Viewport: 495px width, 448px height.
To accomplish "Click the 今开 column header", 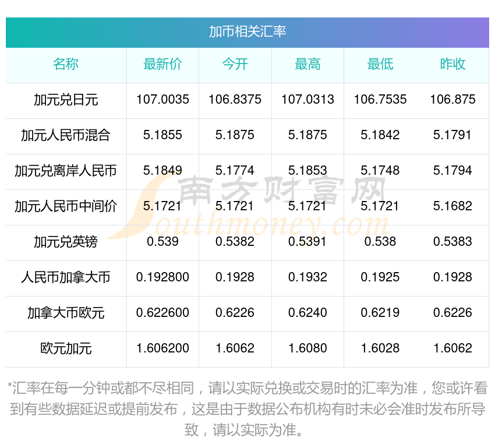I will click(x=235, y=64).
